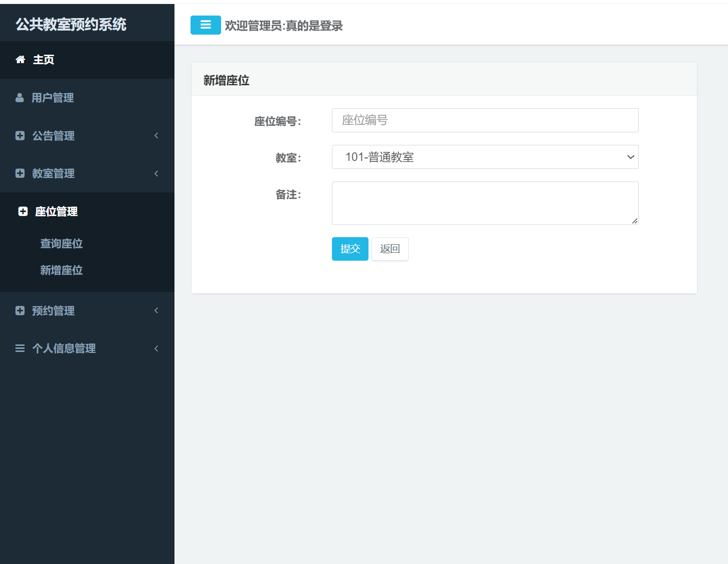The width and height of the screenshot is (728, 564).
Task: Click the 欢迎管理员:真的是登录 header text
Action: click(x=284, y=26)
